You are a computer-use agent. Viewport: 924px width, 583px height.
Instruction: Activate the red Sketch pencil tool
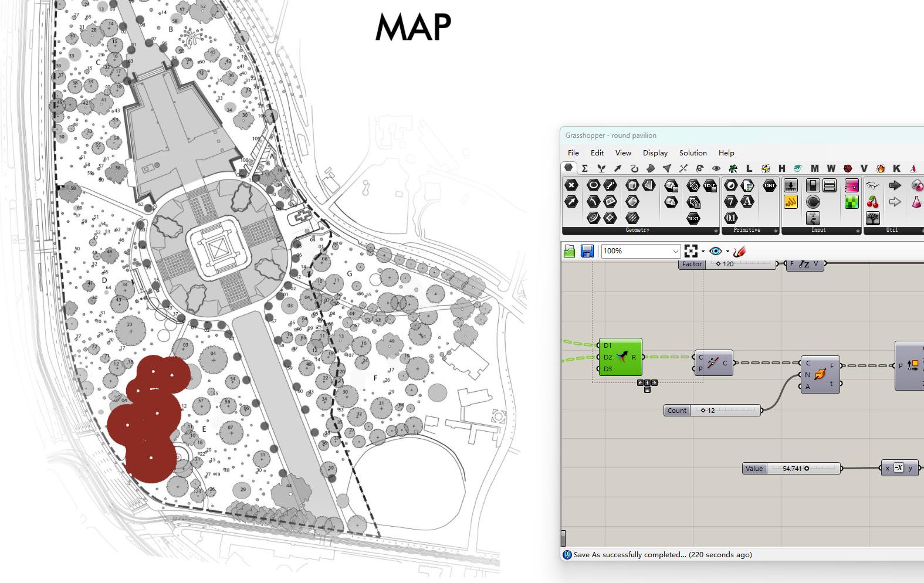[x=739, y=251]
